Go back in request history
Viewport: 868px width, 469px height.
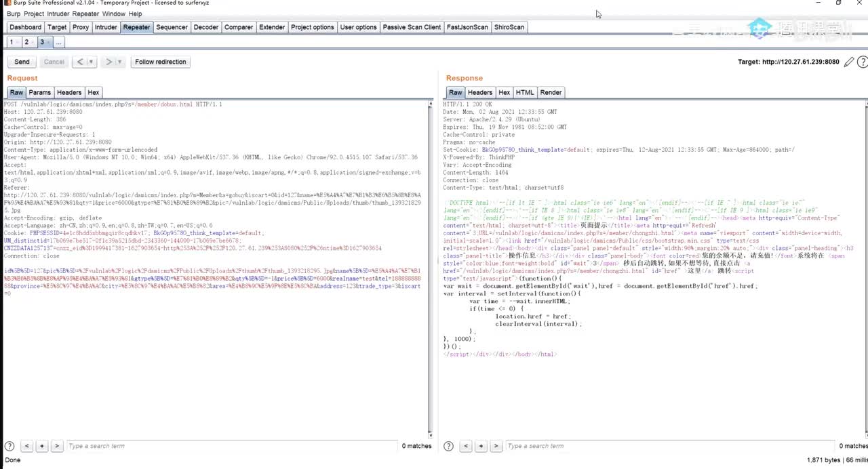tap(80, 62)
